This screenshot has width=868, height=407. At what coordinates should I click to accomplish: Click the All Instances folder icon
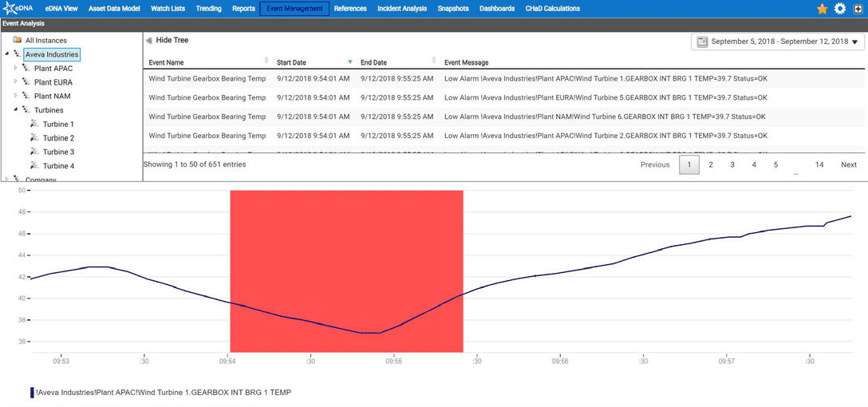pos(17,40)
